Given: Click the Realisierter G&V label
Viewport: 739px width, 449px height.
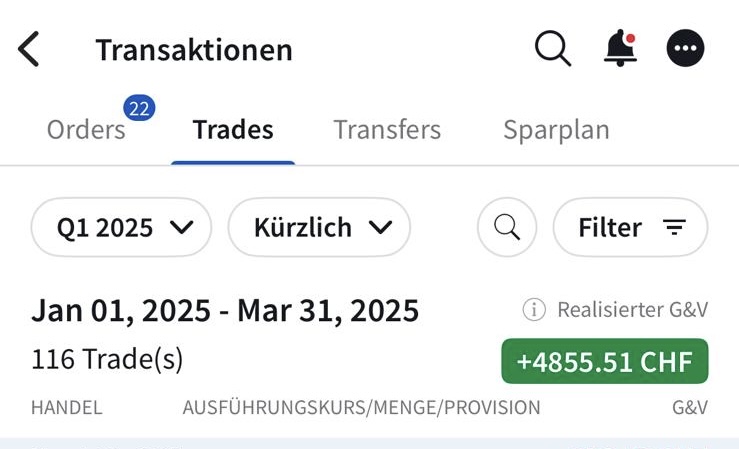Looking at the screenshot, I should coord(632,310).
